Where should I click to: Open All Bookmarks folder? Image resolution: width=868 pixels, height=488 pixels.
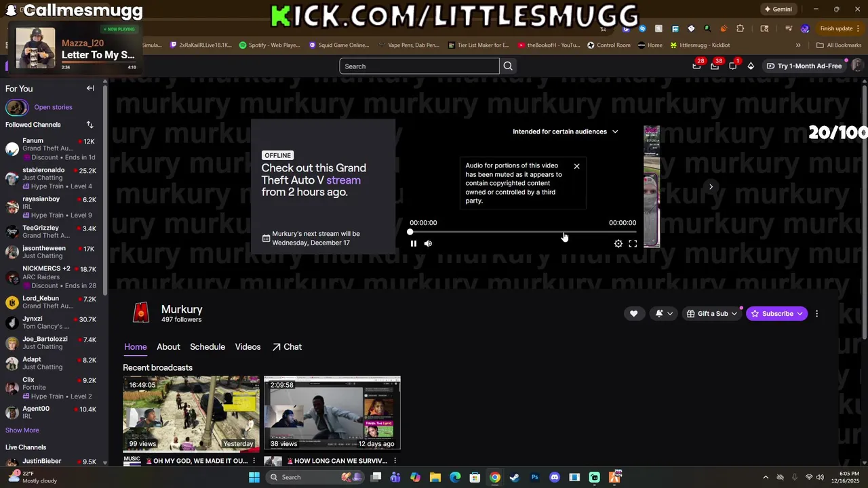click(839, 45)
